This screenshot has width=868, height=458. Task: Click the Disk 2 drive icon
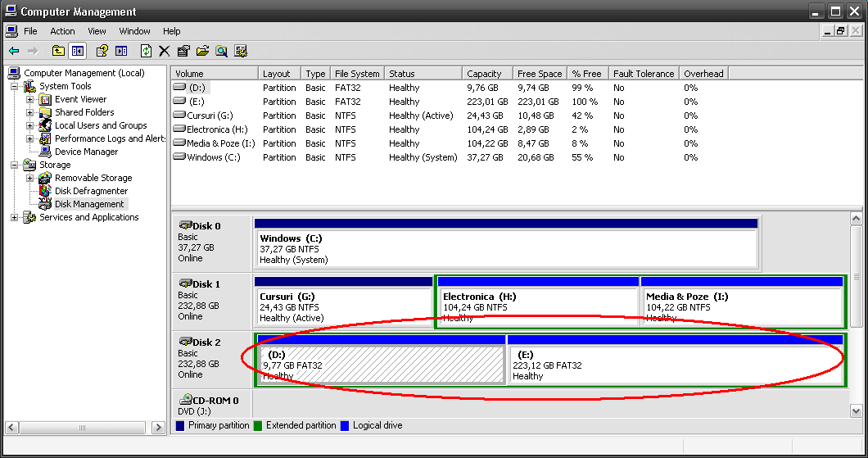click(x=185, y=342)
